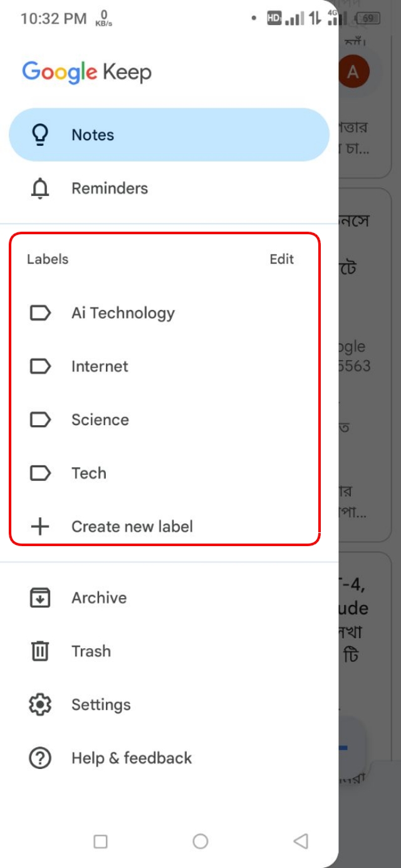Tap the plus icon to create label
Image resolution: width=401 pixels, height=868 pixels.
pos(40,527)
